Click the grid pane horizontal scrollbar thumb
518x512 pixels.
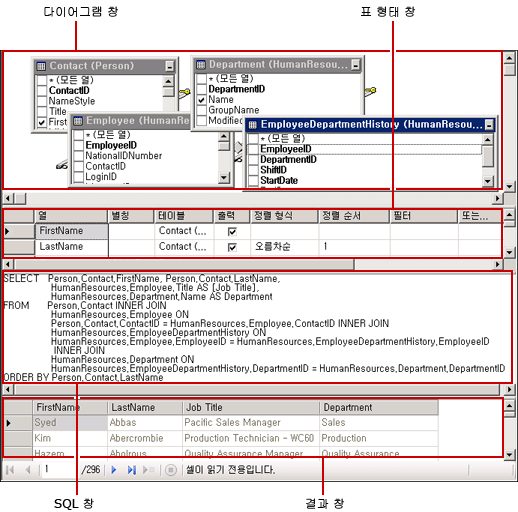[184, 265]
